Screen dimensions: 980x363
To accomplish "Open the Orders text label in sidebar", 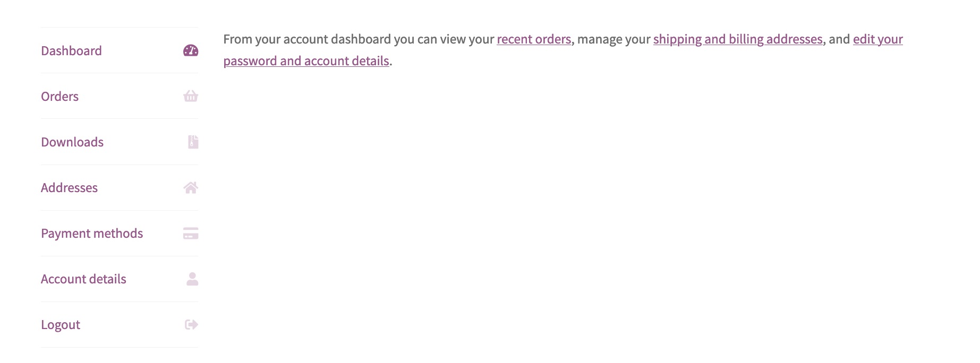I will 59,96.
